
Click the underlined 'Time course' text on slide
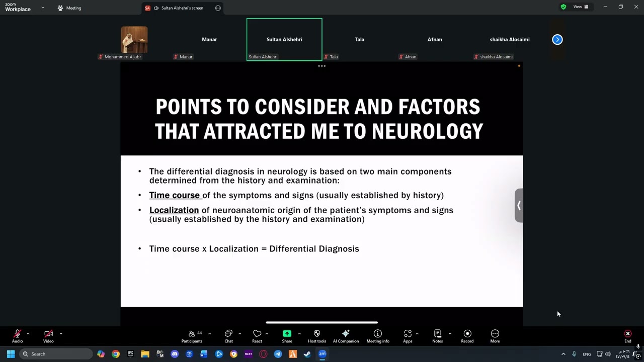(x=175, y=195)
